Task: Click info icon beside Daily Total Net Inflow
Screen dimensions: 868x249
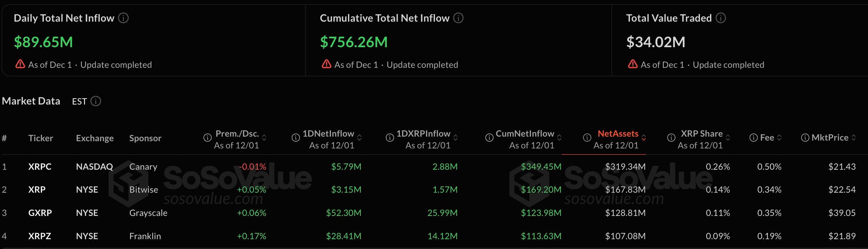Action: [x=123, y=18]
